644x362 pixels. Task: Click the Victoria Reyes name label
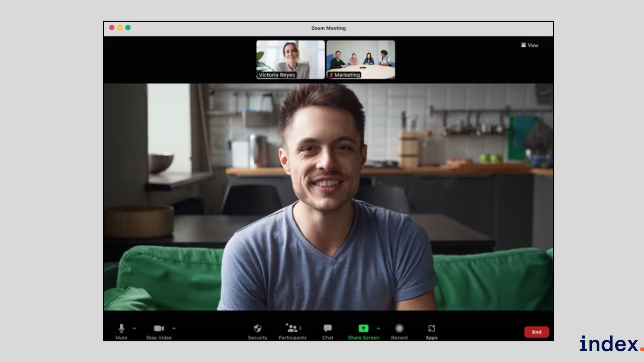[x=277, y=75]
